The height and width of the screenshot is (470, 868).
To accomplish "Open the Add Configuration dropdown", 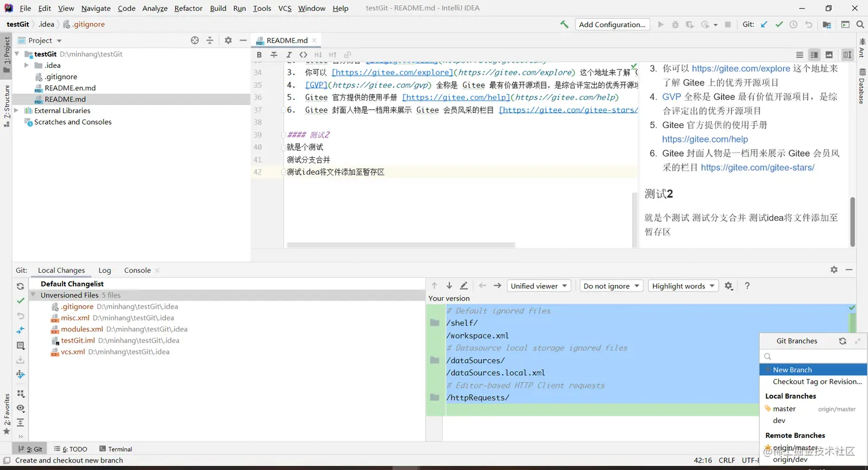I will click(x=612, y=24).
